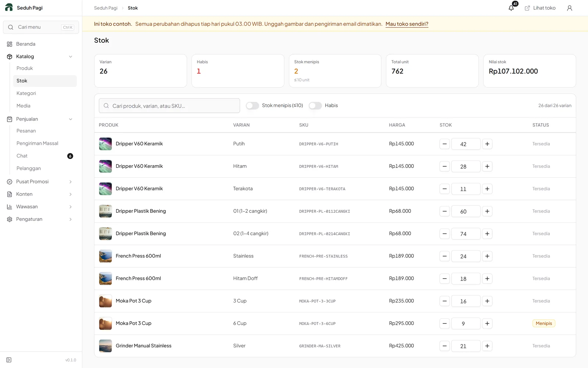This screenshot has width=588, height=368.
Task: Open Pelanggan page
Action: point(45,168)
